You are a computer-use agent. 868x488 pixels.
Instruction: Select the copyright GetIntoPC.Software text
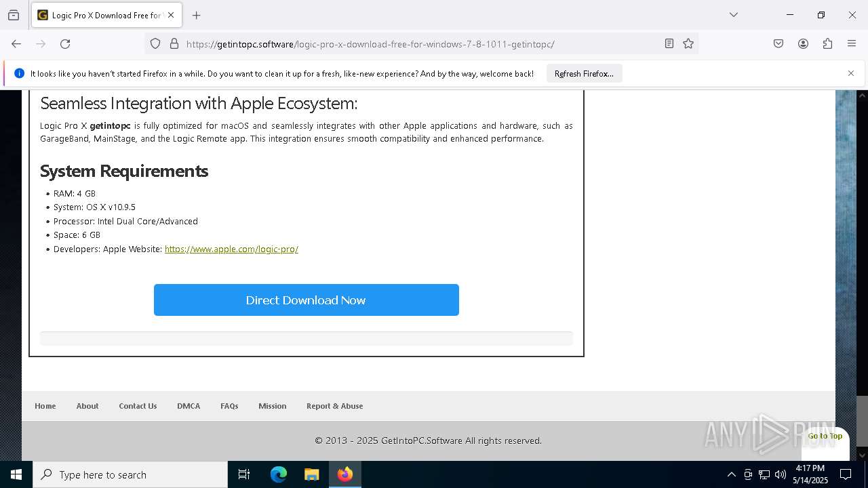[429, 441]
